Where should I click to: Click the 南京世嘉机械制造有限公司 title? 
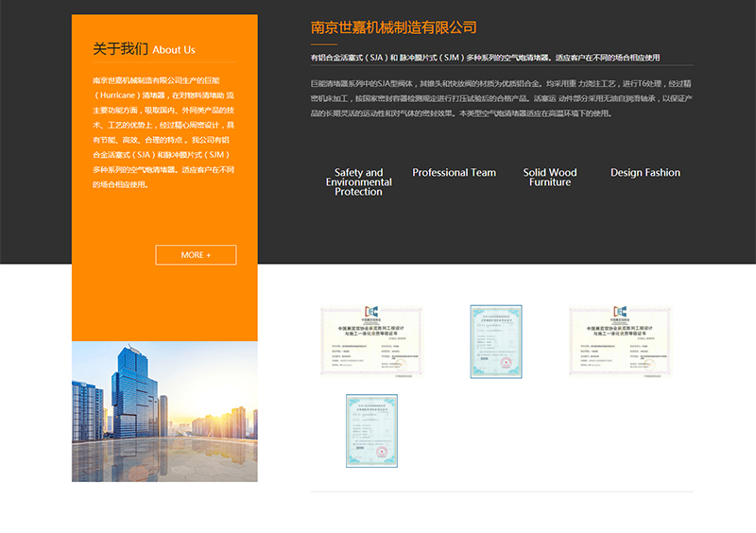point(393,27)
